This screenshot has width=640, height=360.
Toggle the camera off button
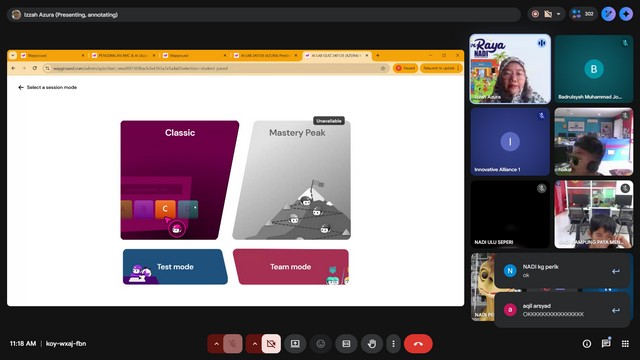pyautogui.click(x=271, y=344)
